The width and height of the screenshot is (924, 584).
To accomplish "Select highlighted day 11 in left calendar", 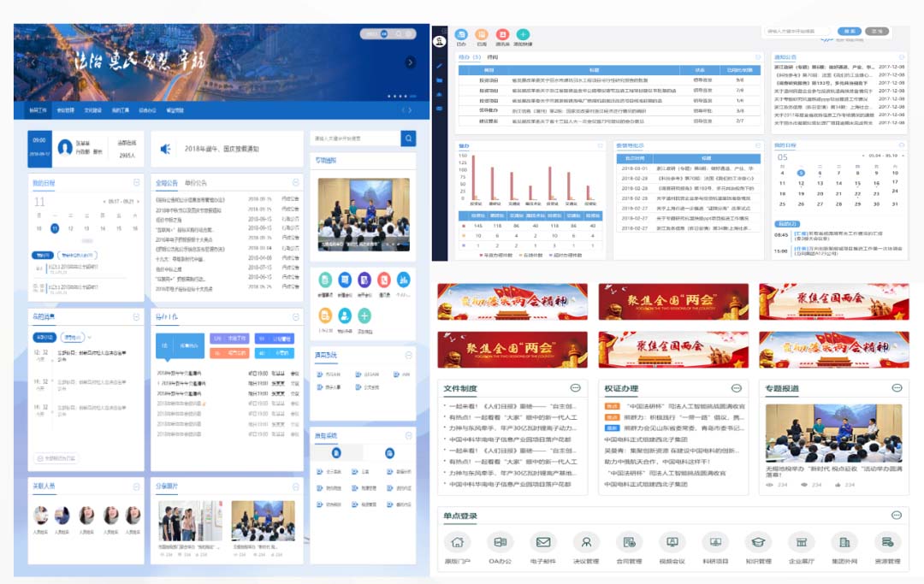I will (x=55, y=228).
